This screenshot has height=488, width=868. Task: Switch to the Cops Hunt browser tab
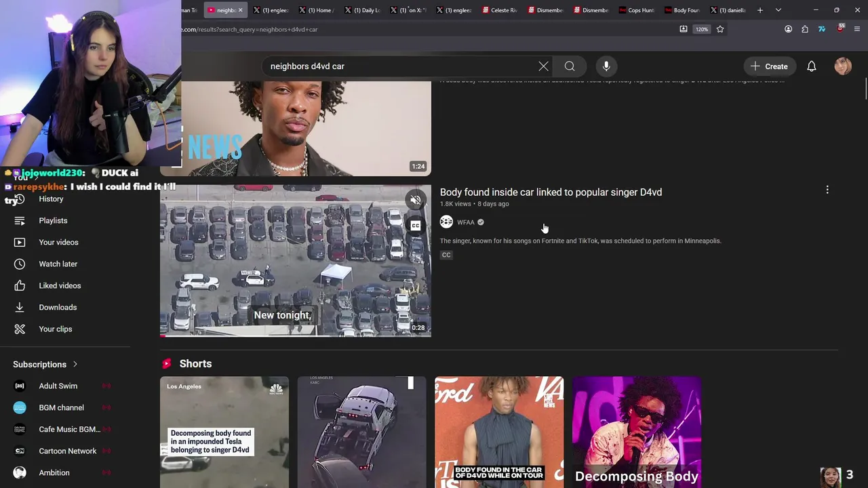[x=637, y=10]
